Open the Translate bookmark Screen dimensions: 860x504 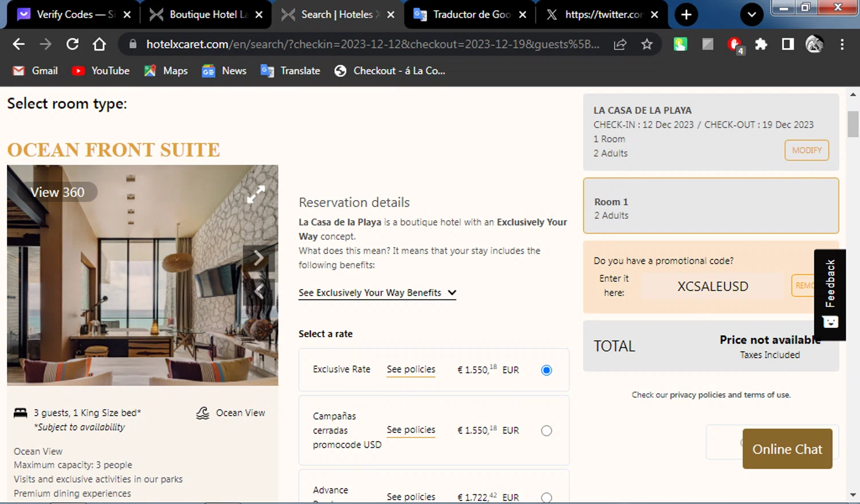click(x=291, y=71)
